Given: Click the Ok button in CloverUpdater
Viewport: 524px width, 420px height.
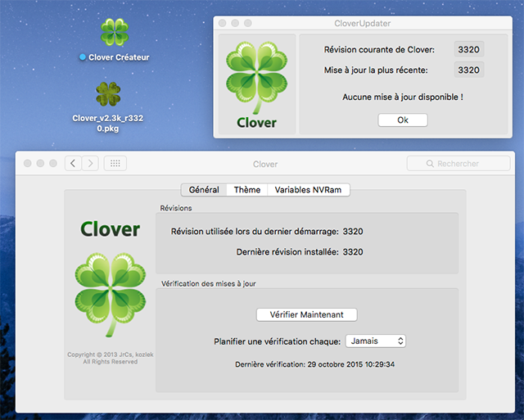Looking at the screenshot, I should tap(402, 120).
